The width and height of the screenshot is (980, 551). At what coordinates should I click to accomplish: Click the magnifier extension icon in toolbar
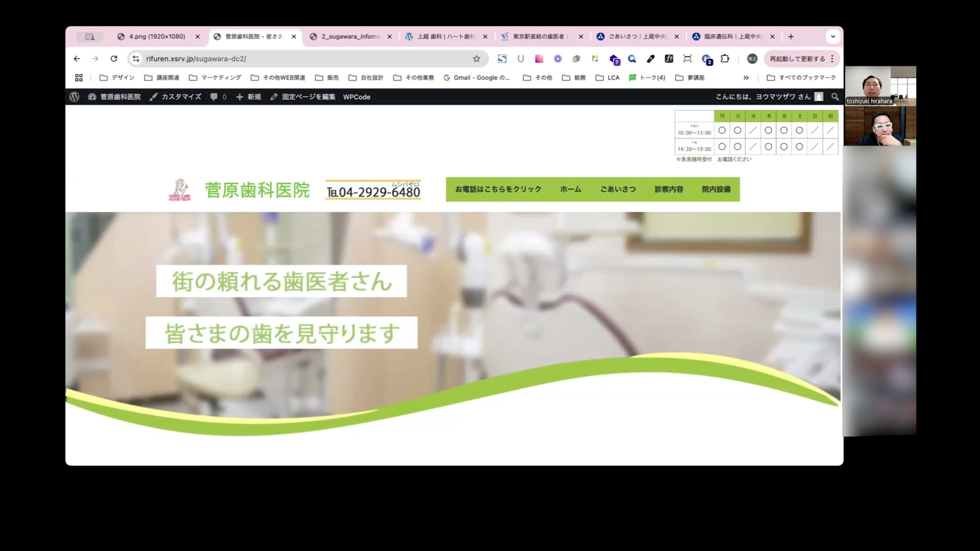coord(632,59)
